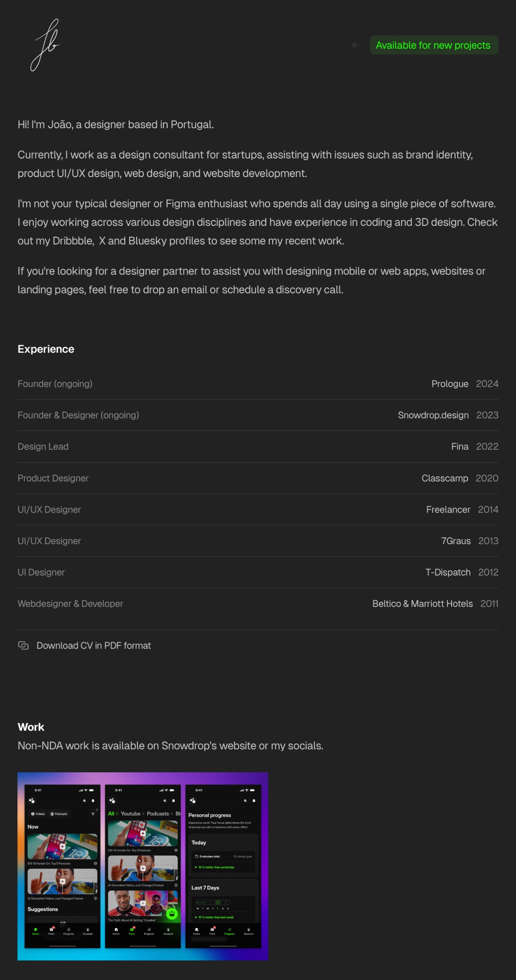The height and width of the screenshot is (980, 516).
Task: Toggle the Videos filter chip
Action: pyautogui.click(x=38, y=814)
